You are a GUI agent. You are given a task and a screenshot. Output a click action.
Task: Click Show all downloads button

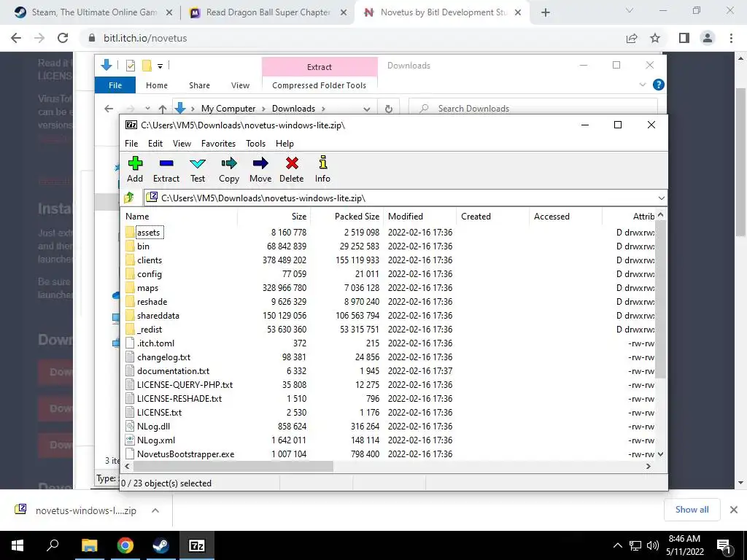(x=692, y=510)
